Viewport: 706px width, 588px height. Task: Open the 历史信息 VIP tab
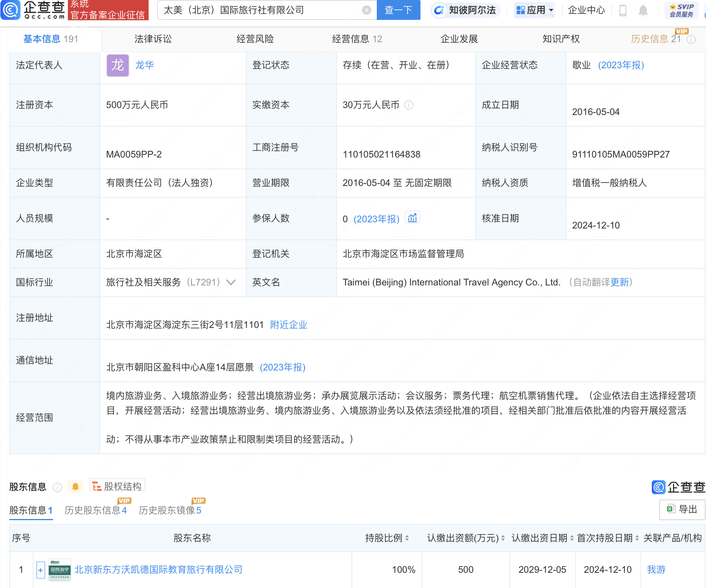click(656, 39)
